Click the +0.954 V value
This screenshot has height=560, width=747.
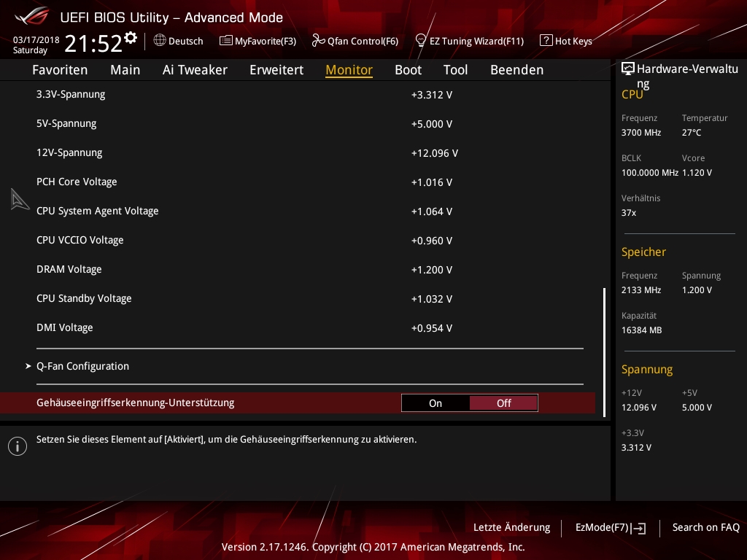click(432, 328)
